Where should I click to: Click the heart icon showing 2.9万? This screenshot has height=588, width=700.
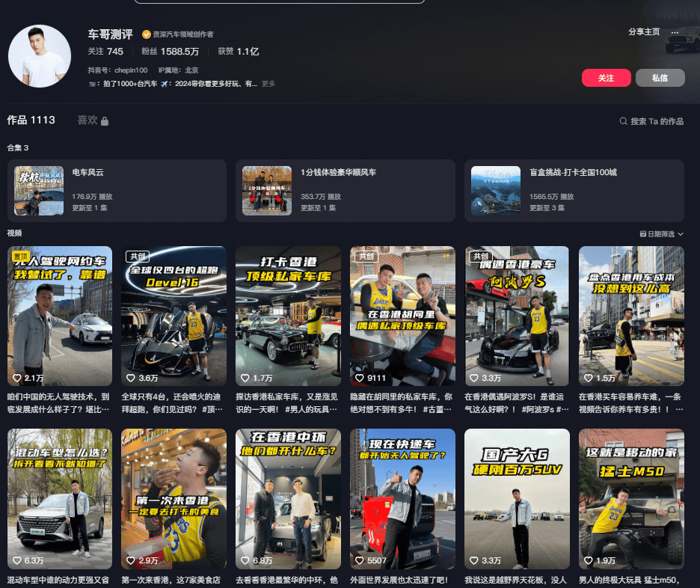tap(131, 561)
